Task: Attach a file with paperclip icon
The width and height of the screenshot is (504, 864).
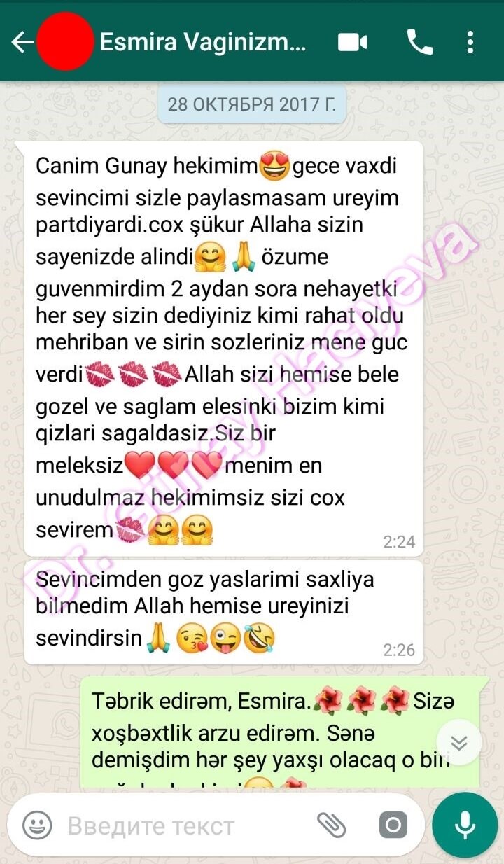Action: [x=332, y=826]
